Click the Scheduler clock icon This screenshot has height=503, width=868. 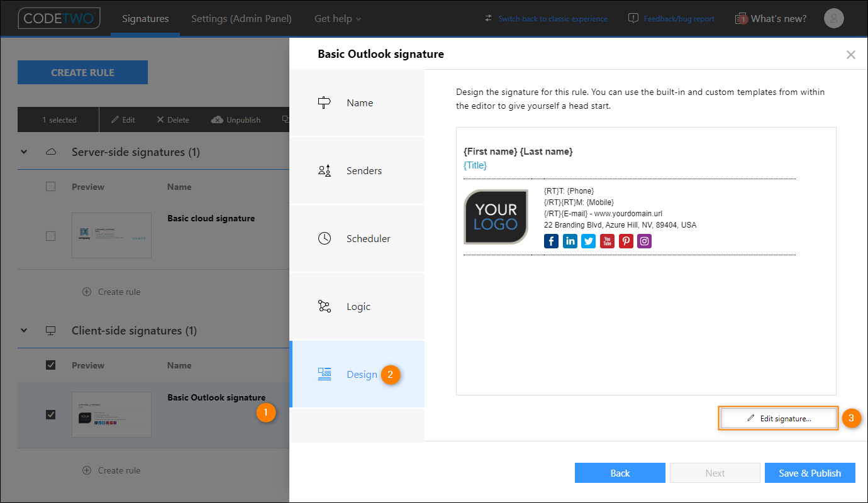pyautogui.click(x=325, y=238)
